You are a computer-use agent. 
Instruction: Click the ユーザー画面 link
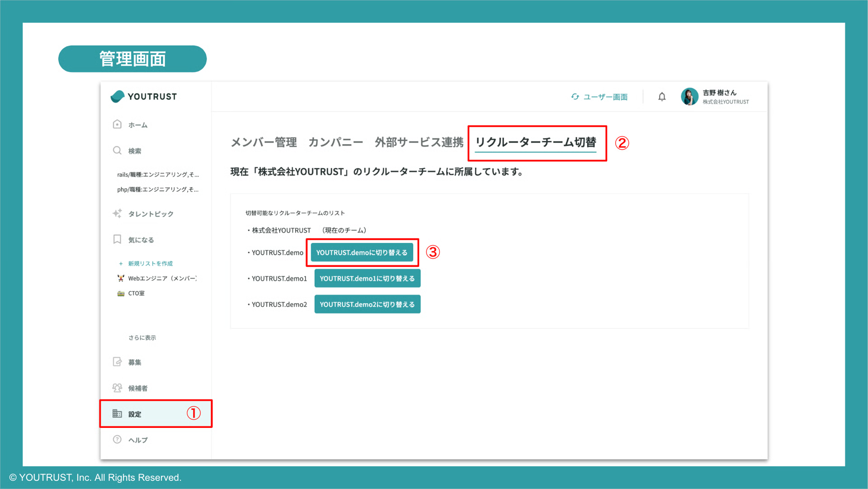605,97
